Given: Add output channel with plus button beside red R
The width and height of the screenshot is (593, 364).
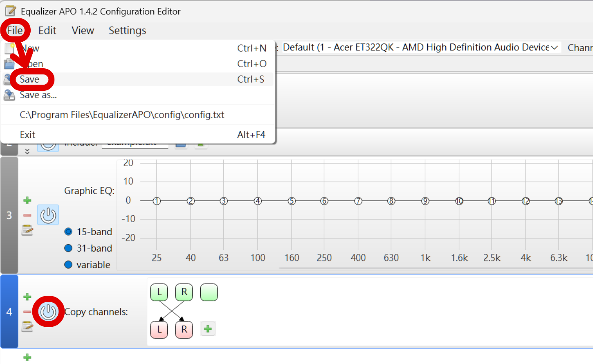Looking at the screenshot, I should [208, 329].
